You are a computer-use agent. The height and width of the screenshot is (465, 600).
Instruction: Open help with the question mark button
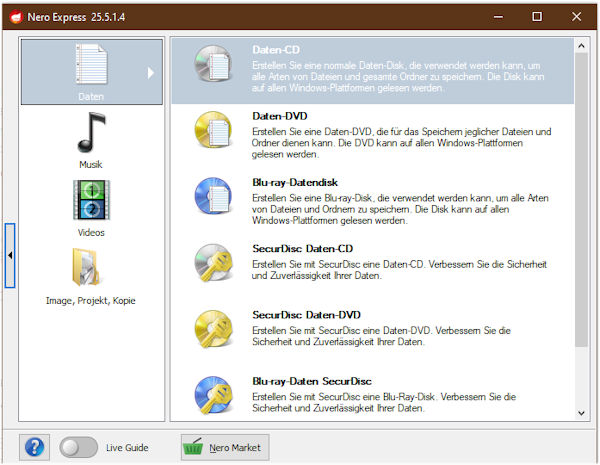point(34,447)
